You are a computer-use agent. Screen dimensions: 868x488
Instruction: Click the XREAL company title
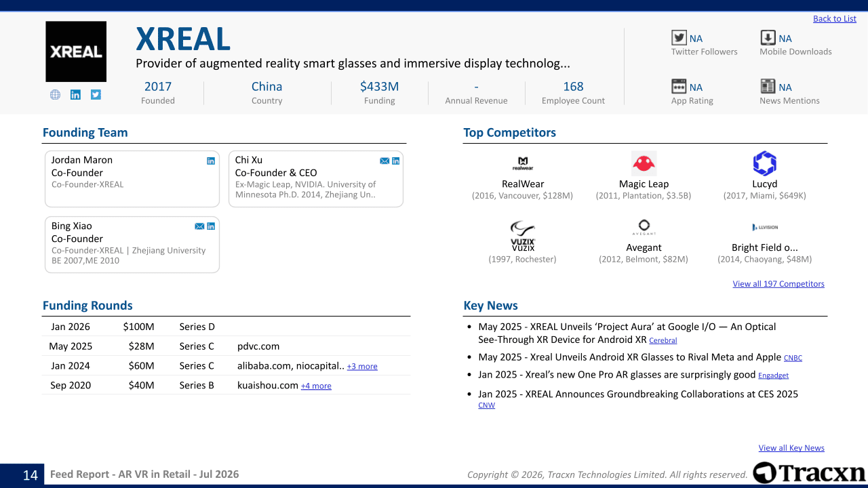coord(183,39)
